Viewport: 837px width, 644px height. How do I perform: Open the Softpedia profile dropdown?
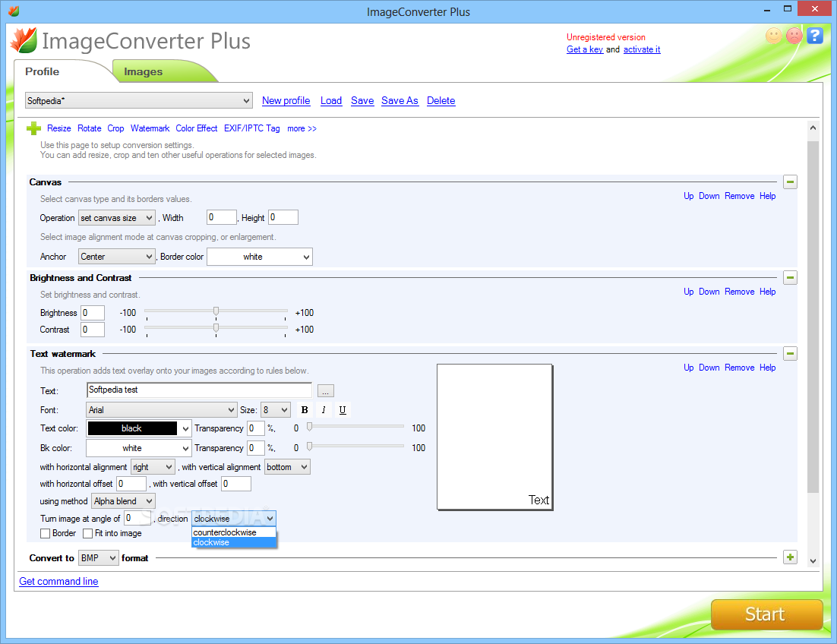[x=139, y=100]
